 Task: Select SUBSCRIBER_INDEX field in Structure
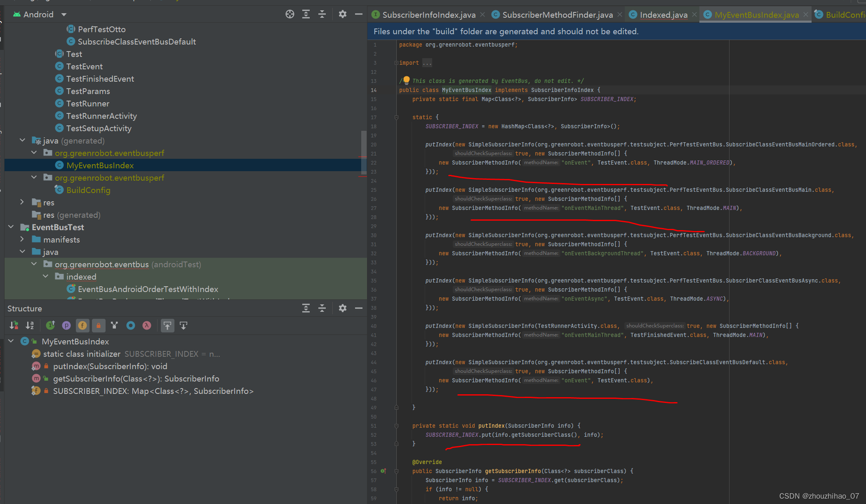(153, 391)
